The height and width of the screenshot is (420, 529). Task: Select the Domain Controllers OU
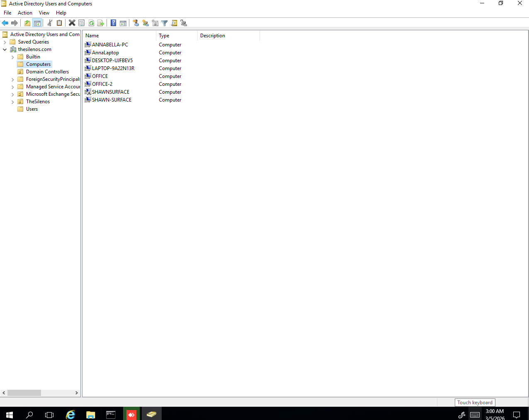pos(47,72)
